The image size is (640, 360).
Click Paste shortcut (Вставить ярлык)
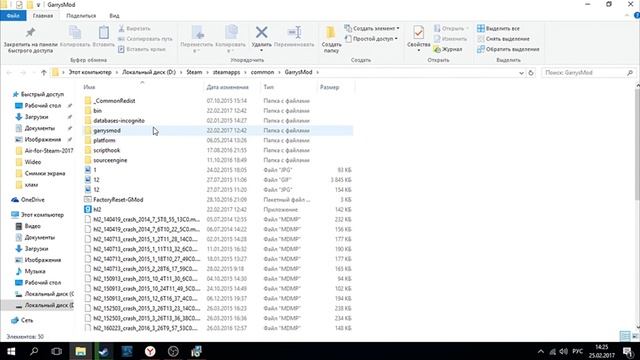[x=142, y=49]
